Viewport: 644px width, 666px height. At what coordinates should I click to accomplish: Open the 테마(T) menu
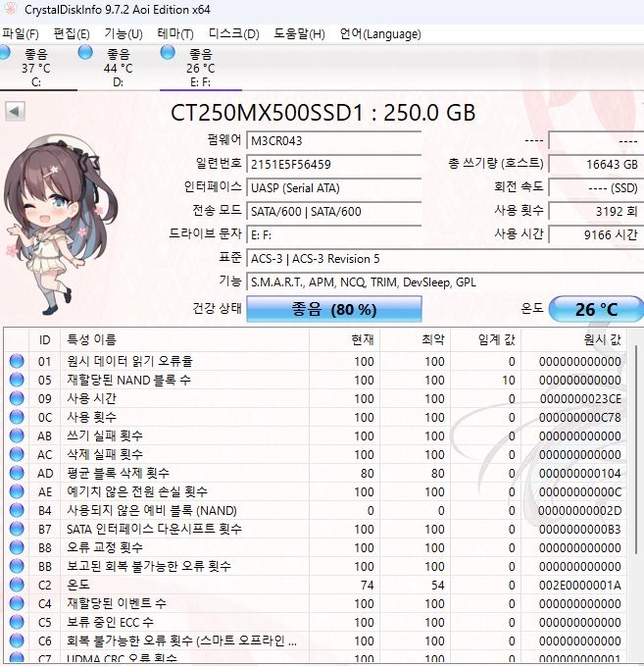coord(175,33)
